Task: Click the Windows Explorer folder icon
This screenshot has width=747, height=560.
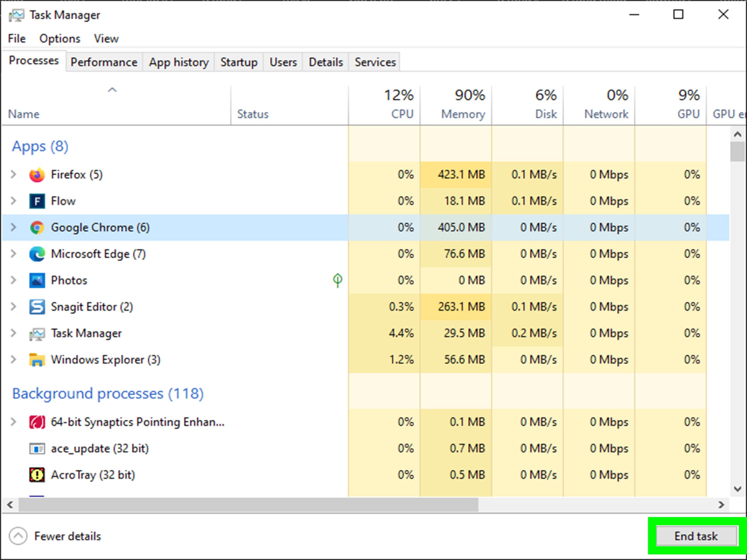Action: pyautogui.click(x=37, y=360)
